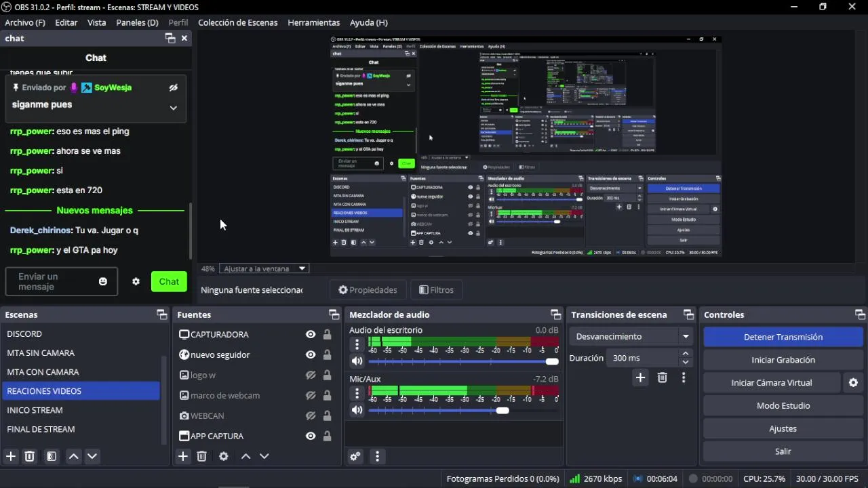Open Herramientas menu
Image resolution: width=868 pixels, height=488 pixels.
(314, 22)
